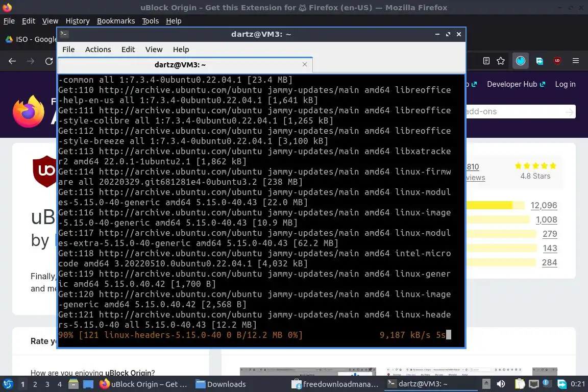Click the five-star yellow rating bar
588x392 pixels.
coord(496,205)
